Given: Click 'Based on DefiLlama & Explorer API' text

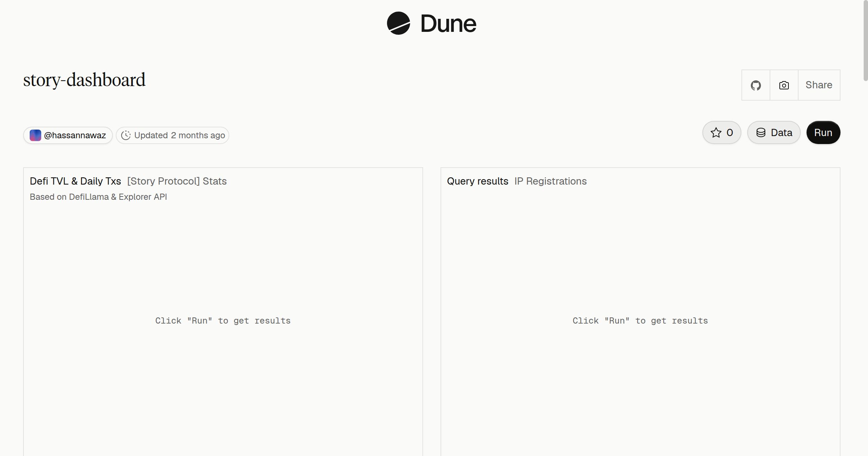Looking at the screenshot, I should pyautogui.click(x=98, y=197).
